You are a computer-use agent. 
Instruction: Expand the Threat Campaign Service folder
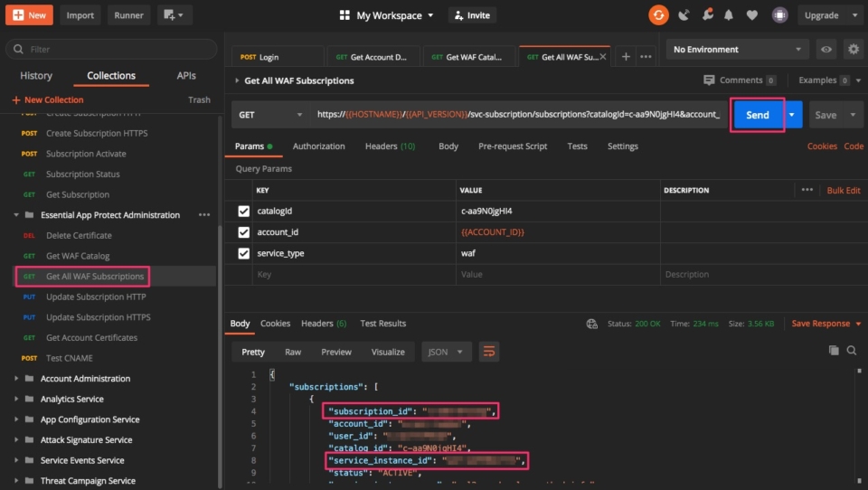tap(16, 481)
